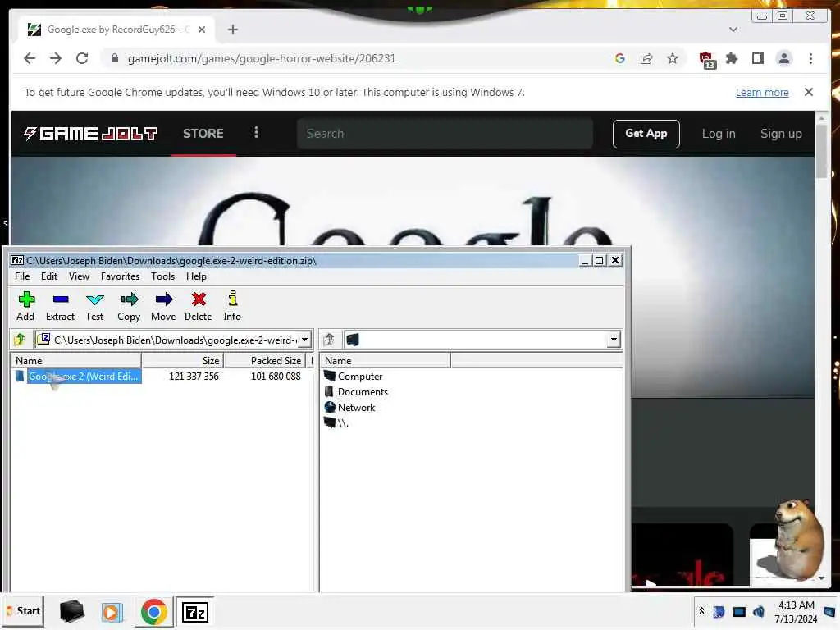The height and width of the screenshot is (630, 840).
Task: Click Chrome back arrow
Action: click(30, 58)
